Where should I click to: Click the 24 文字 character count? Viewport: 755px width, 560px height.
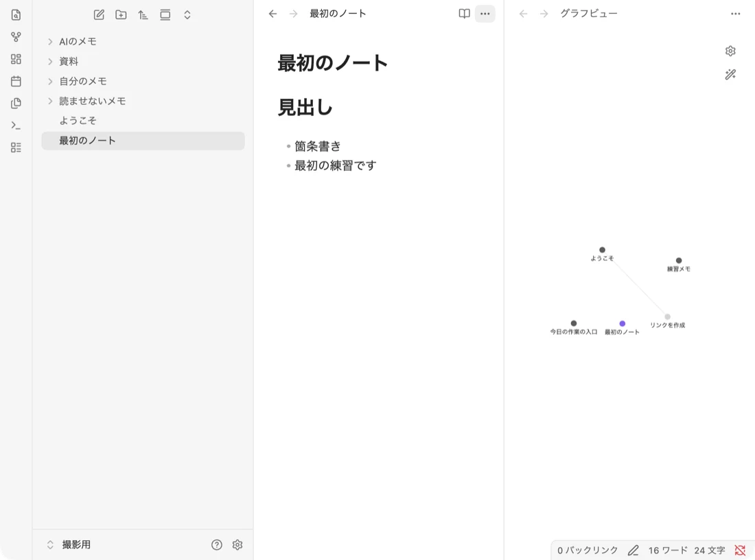(709, 550)
